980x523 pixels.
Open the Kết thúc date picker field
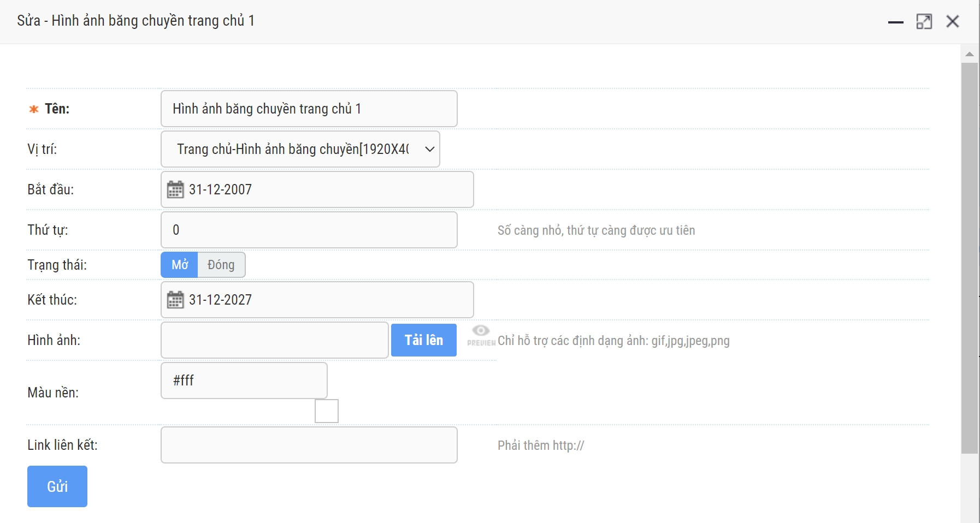click(328, 300)
